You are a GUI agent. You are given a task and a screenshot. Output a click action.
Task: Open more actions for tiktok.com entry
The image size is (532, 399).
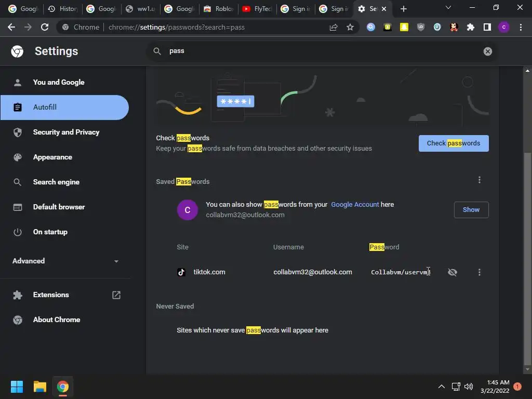pyautogui.click(x=480, y=272)
